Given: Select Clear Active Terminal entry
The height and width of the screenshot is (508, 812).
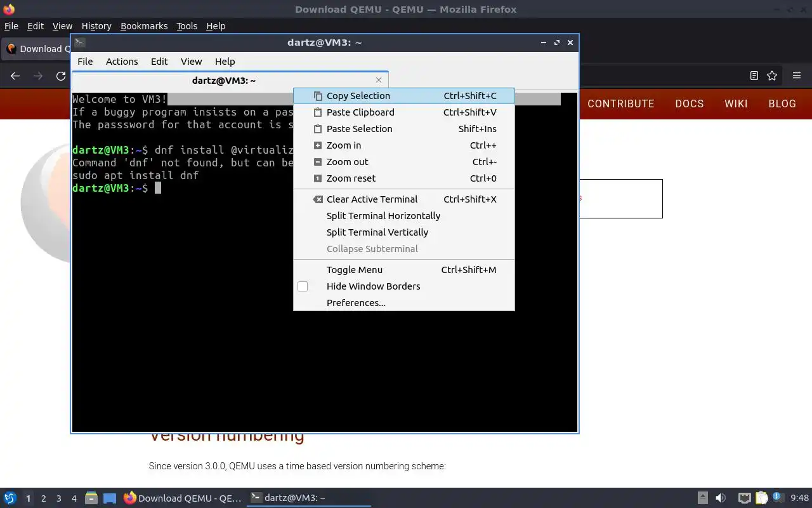Looking at the screenshot, I should coord(403,199).
